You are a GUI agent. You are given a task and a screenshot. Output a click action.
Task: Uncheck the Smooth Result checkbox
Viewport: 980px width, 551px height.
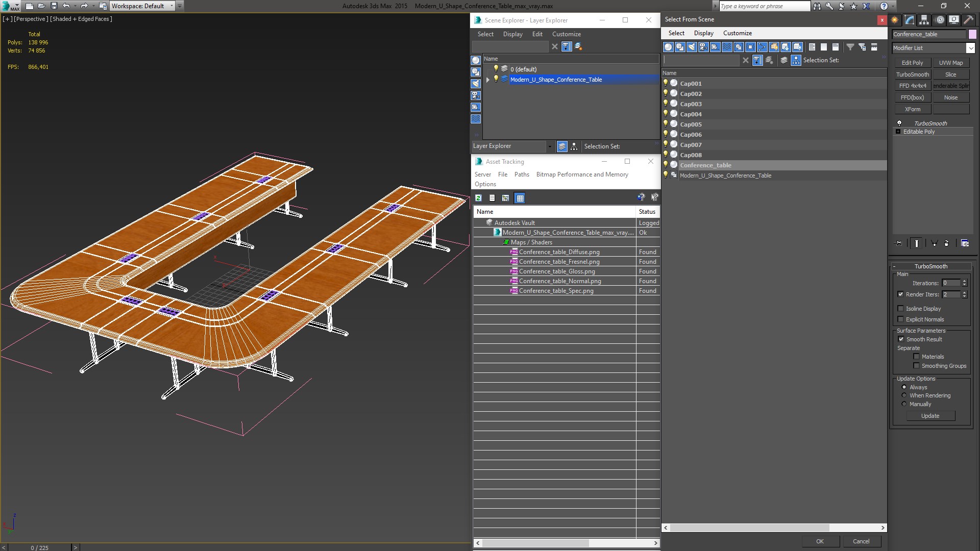click(901, 339)
